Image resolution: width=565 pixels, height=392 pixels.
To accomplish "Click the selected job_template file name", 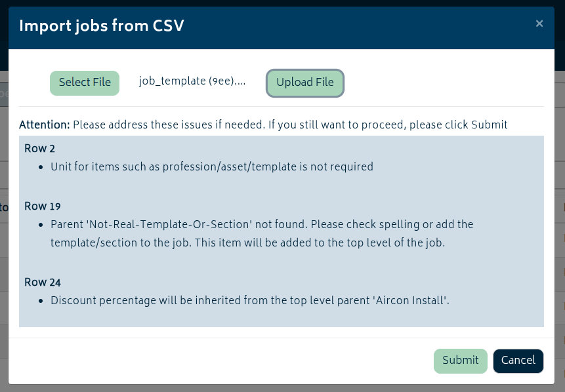I will pyautogui.click(x=192, y=83).
